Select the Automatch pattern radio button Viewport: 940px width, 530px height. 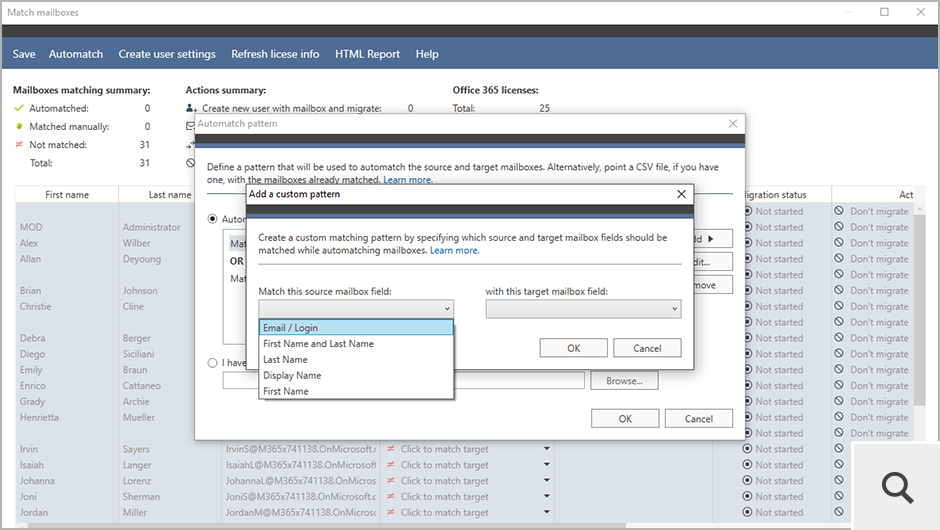[212, 219]
